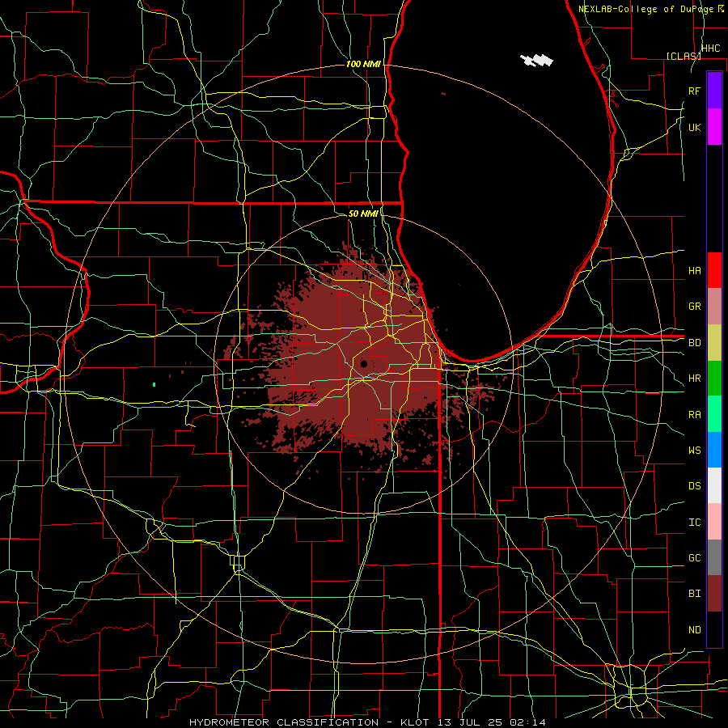Click the BD legend label
Image resolution: width=728 pixels, height=728 pixels.
(694, 343)
